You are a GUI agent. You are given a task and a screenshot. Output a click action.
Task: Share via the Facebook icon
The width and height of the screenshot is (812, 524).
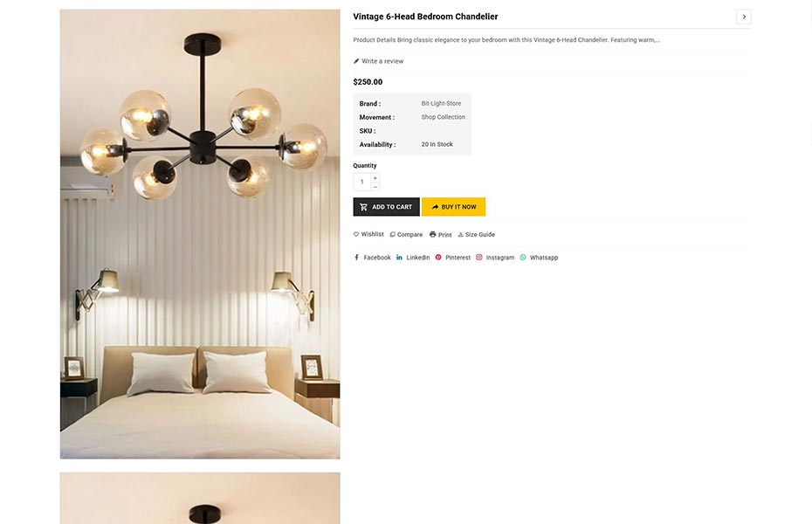pos(356,258)
